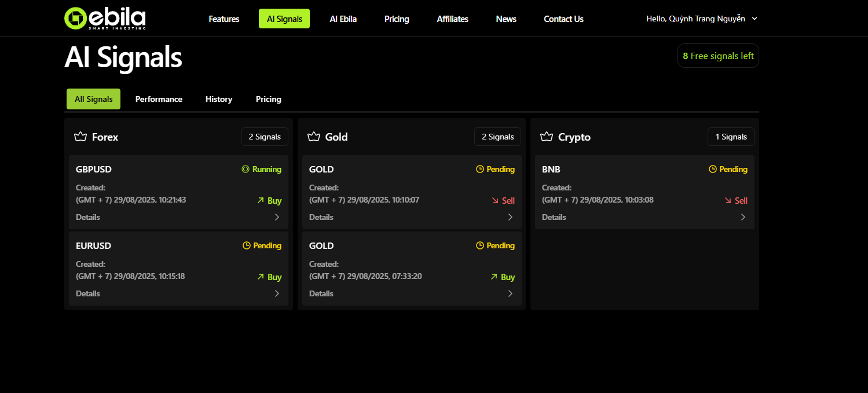Open the History tab
The image size is (868, 393).
(219, 99)
